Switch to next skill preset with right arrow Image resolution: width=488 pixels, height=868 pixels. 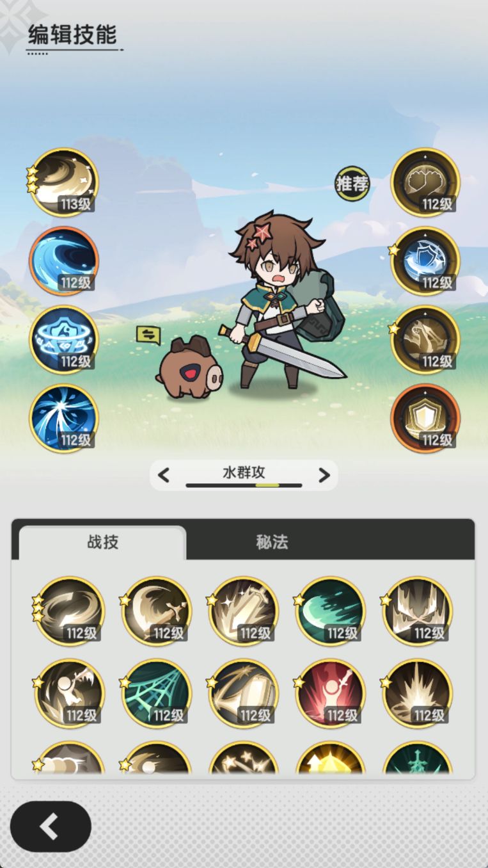point(324,475)
